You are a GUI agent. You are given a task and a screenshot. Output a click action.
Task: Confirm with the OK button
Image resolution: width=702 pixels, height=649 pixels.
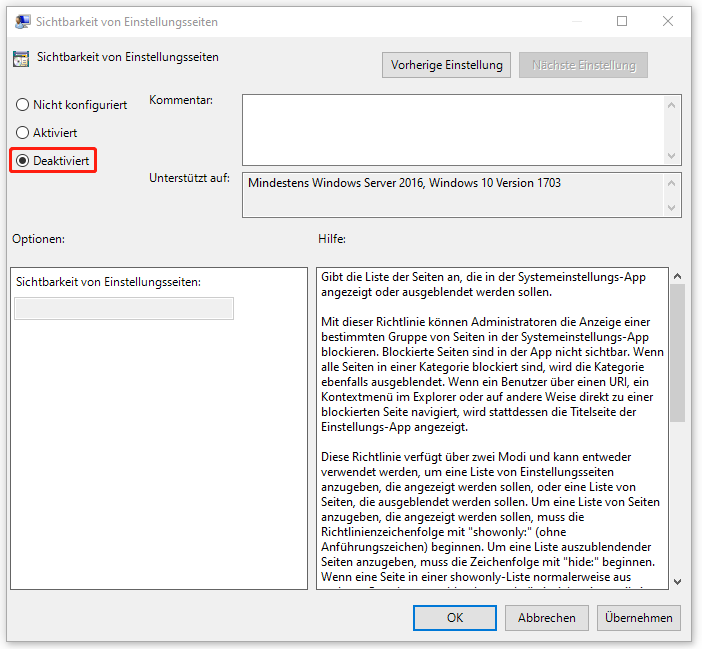click(x=455, y=618)
